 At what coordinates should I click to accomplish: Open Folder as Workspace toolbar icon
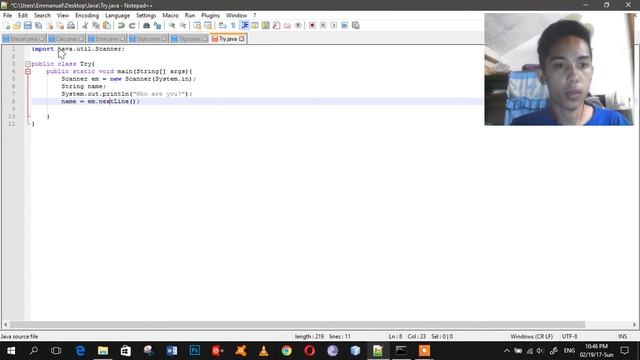[x=287, y=25]
